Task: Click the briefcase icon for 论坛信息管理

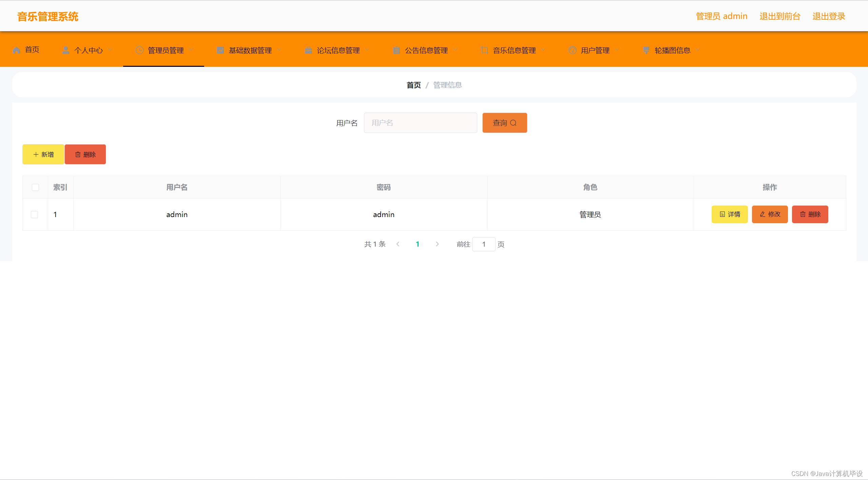Action: [308, 50]
